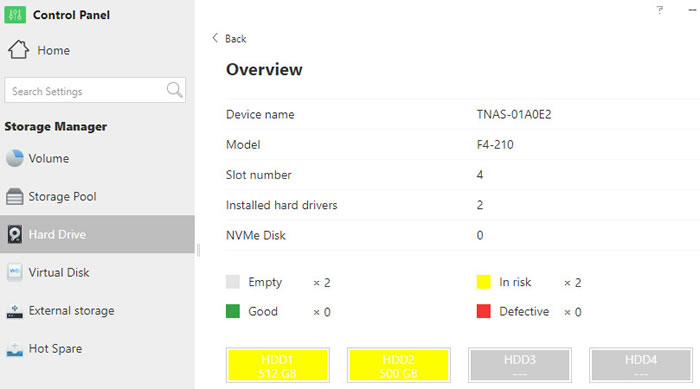Open Virtual Disk via its icon
The width and height of the screenshot is (700, 389).
click(x=14, y=272)
